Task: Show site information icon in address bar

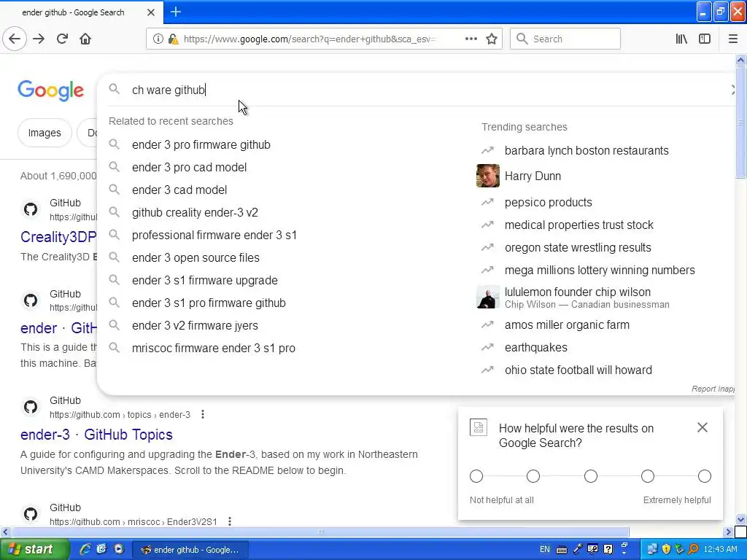Action: [x=158, y=39]
